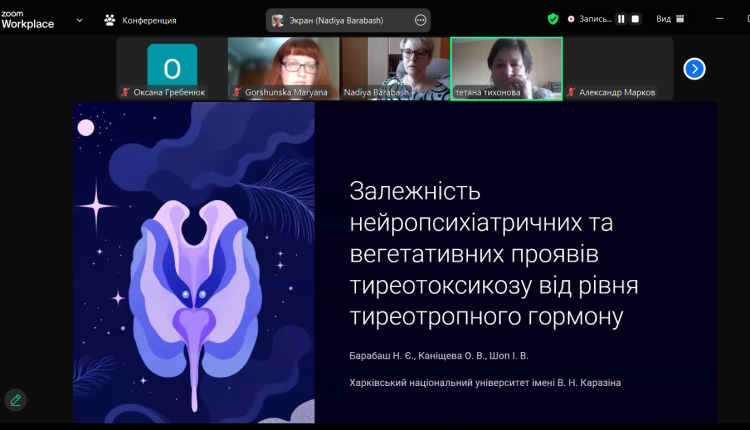Open the Вид view layout menu
This screenshot has height=430, width=750.
coord(670,18)
